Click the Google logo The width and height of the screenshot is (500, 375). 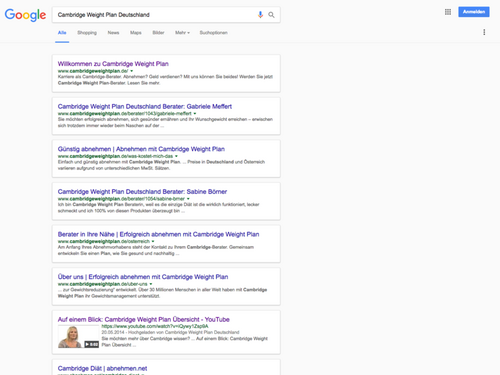click(25, 15)
